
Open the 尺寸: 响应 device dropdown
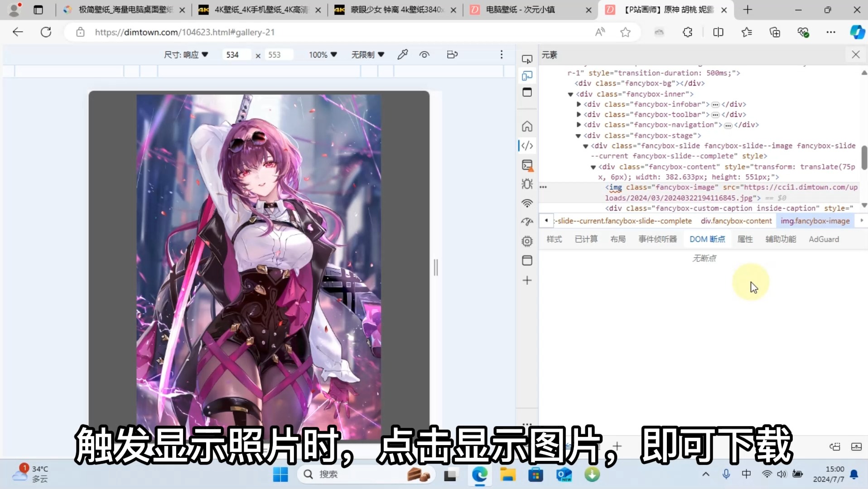coord(186,55)
